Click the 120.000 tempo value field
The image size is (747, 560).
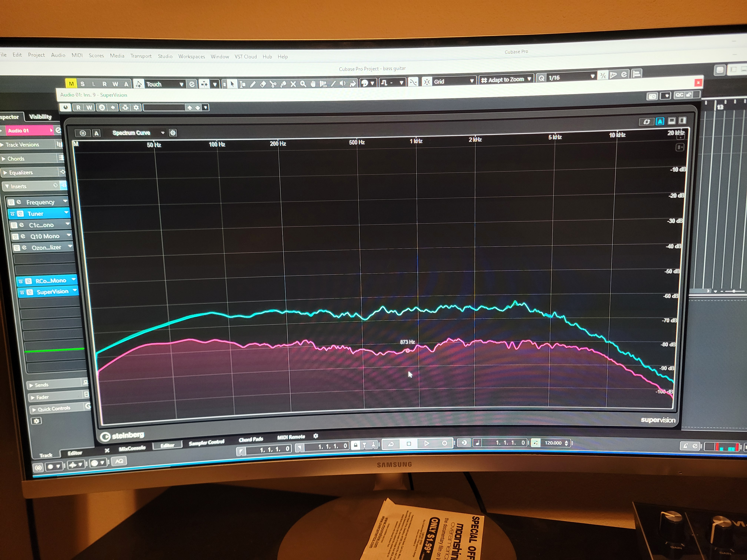tap(553, 443)
